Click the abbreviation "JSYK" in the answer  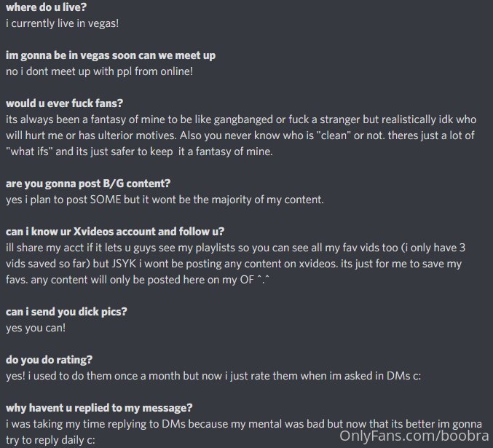tap(124, 264)
